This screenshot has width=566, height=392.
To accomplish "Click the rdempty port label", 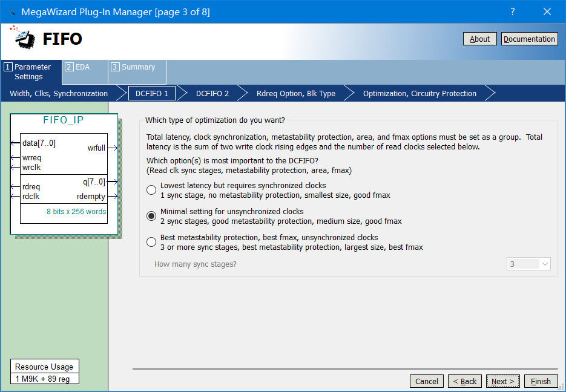I will pos(91,197).
